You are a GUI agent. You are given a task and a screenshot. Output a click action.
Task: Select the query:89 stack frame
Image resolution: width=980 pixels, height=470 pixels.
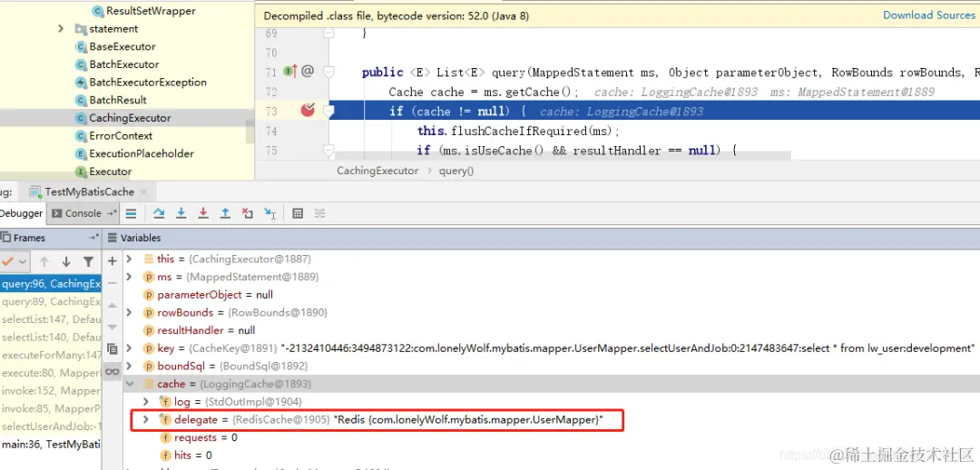pos(51,301)
